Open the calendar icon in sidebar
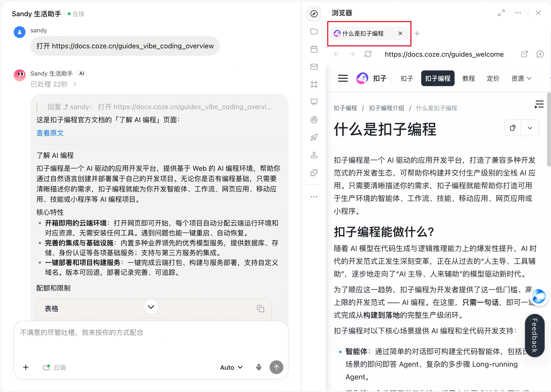 314,49
